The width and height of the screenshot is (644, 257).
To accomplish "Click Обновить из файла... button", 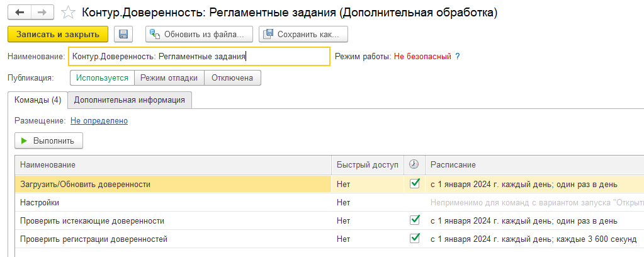I will point(199,35).
